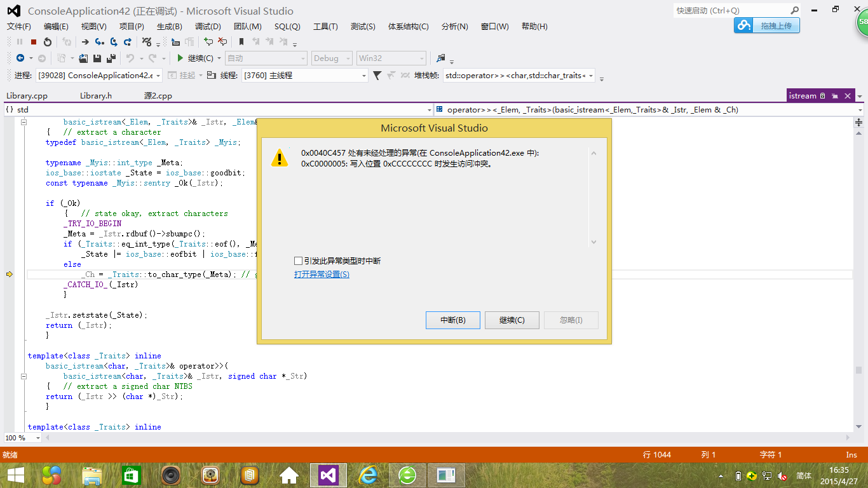
Task: Close the istream tab
Action: (x=848, y=96)
